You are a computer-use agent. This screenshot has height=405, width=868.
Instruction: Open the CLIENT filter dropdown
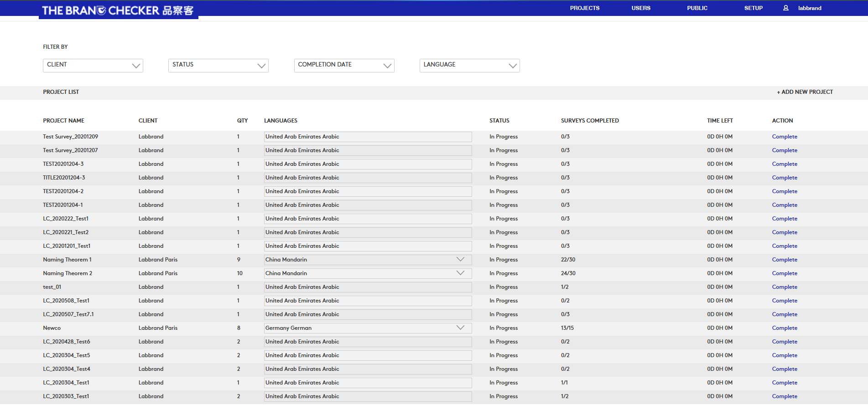point(93,65)
